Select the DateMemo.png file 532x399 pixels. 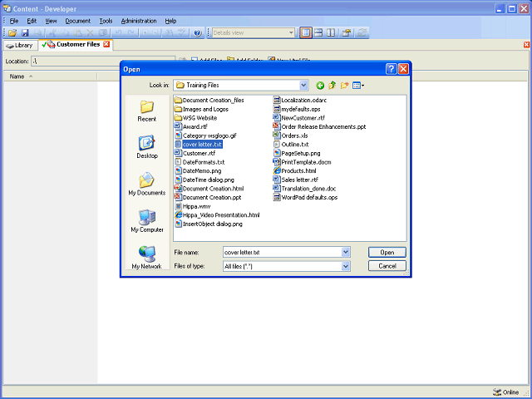click(x=198, y=170)
